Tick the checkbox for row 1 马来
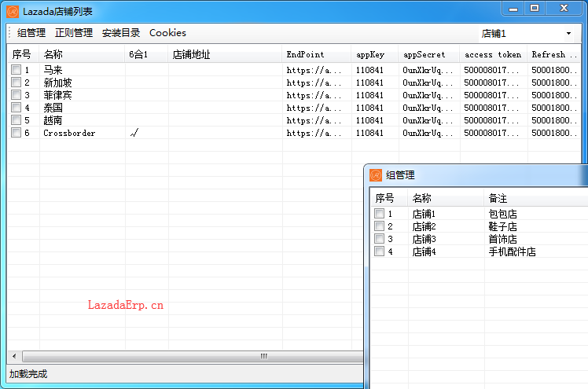Image resolution: width=588 pixels, height=389 pixels. tap(17, 70)
